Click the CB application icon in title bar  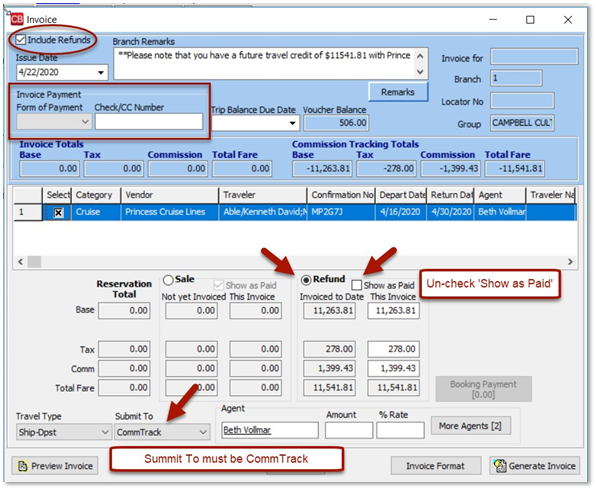click(17, 19)
